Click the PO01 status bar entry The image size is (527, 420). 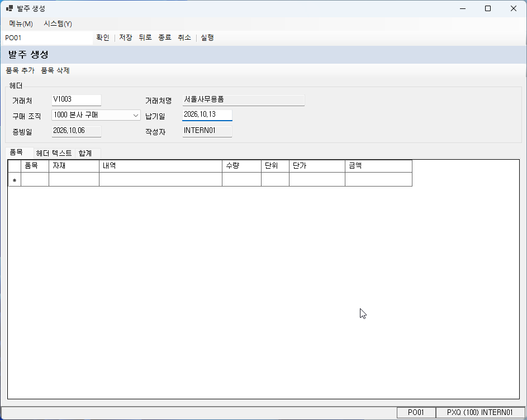[x=416, y=412]
